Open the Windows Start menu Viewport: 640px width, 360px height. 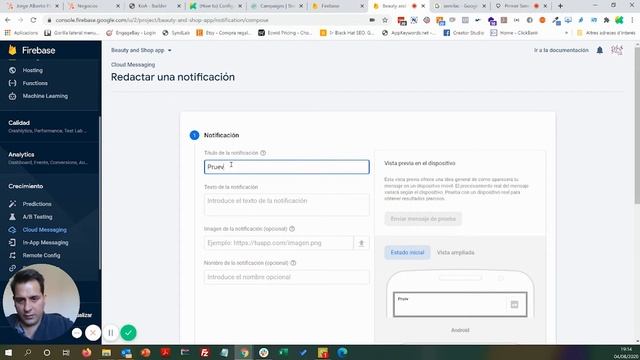point(8,352)
